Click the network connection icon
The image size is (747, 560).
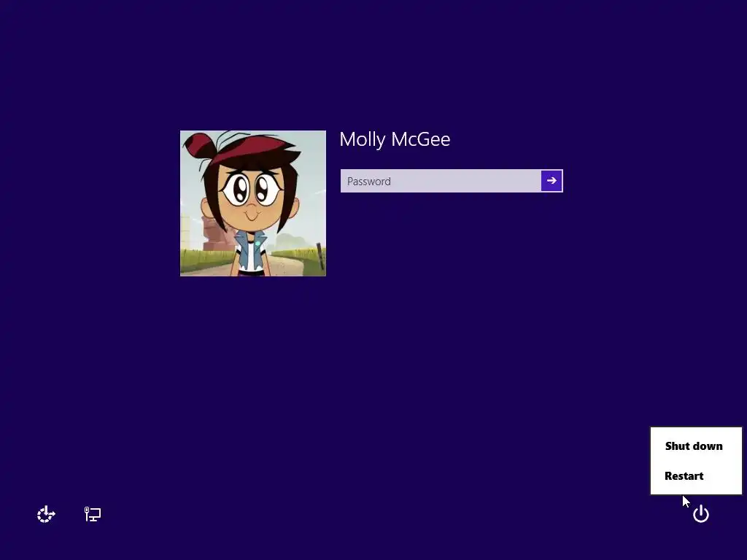click(x=93, y=514)
